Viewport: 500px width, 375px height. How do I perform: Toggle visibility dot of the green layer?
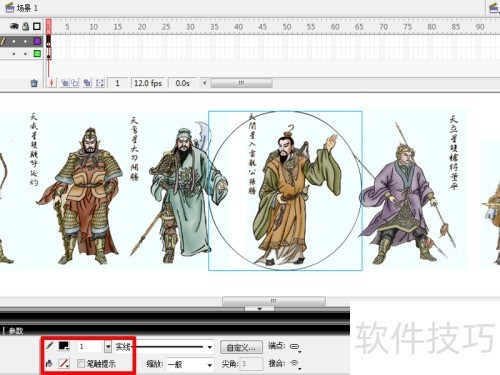(x=14, y=54)
